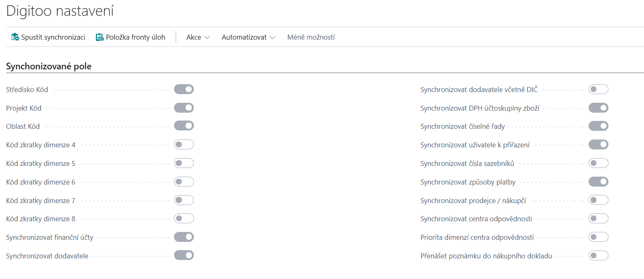Click the Digitoo nastavení page title
The width and height of the screenshot is (644, 279).
(x=60, y=11)
